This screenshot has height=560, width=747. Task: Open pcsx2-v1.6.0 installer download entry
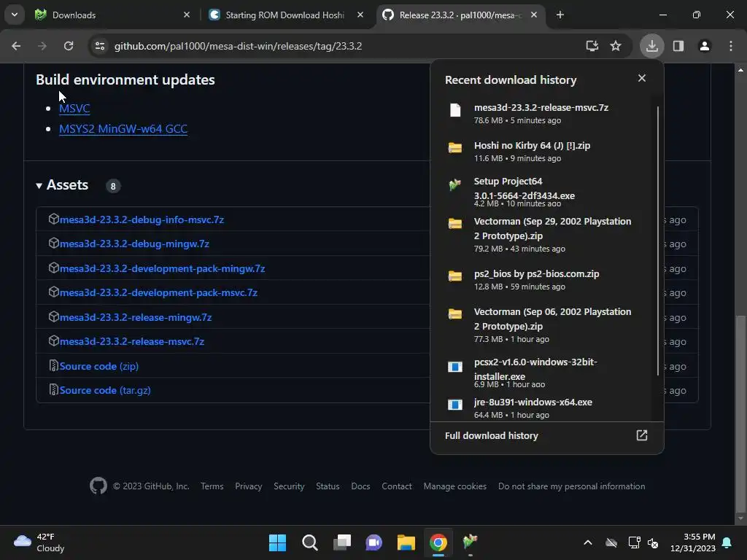coord(543,373)
